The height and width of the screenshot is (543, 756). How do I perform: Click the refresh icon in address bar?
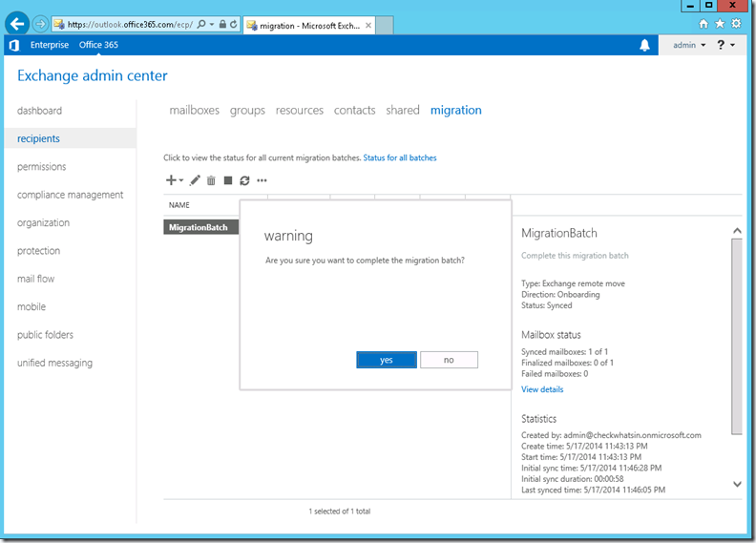(233, 24)
